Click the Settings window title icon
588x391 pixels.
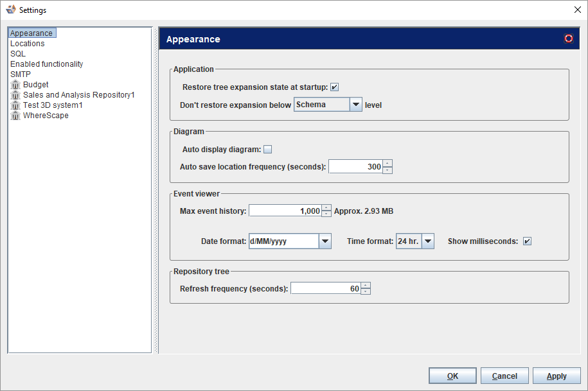[10, 10]
